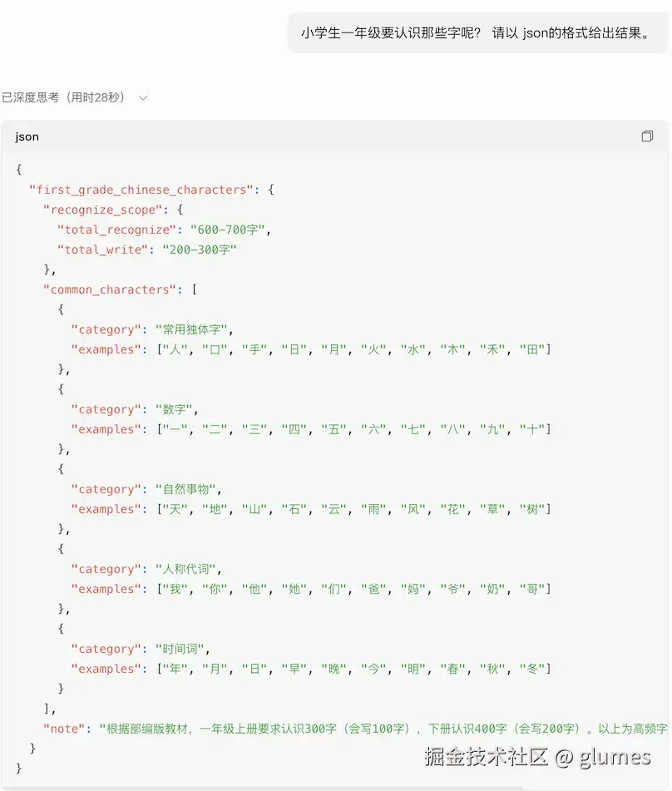Click the 已深度思考 (用时28秒) label
672x791 pixels.
[x=63, y=97]
